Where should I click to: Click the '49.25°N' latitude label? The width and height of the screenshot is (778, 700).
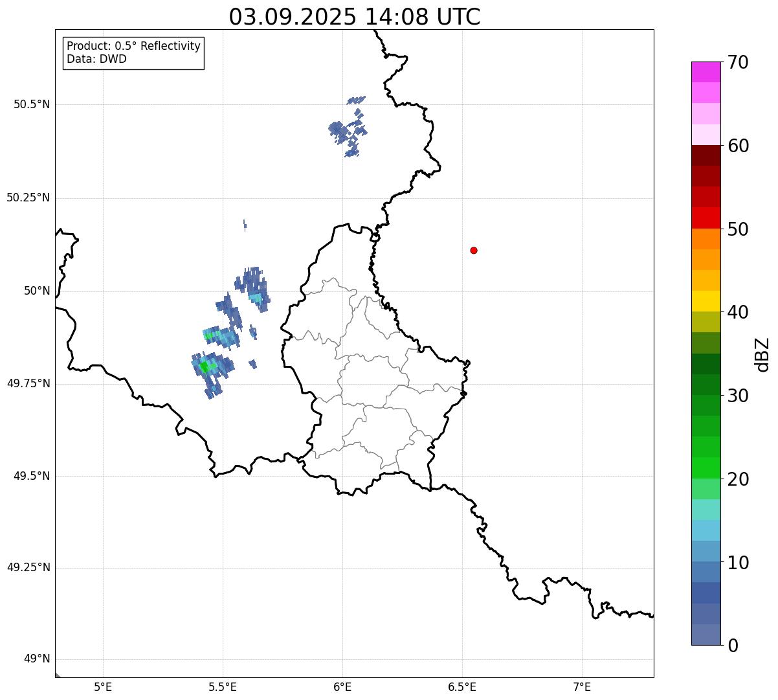tap(28, 567)
